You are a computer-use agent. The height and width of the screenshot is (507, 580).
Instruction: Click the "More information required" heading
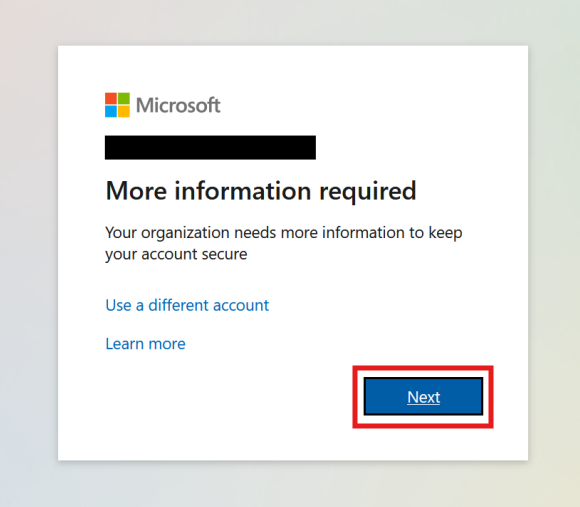pyautogui.click(x=261, y=191)
